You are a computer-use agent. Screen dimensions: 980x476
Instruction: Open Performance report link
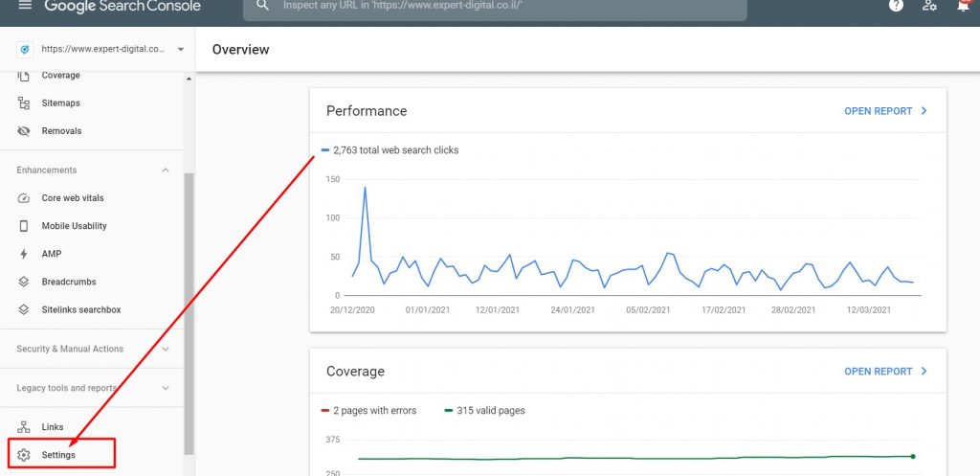click(x=885, y=111)
